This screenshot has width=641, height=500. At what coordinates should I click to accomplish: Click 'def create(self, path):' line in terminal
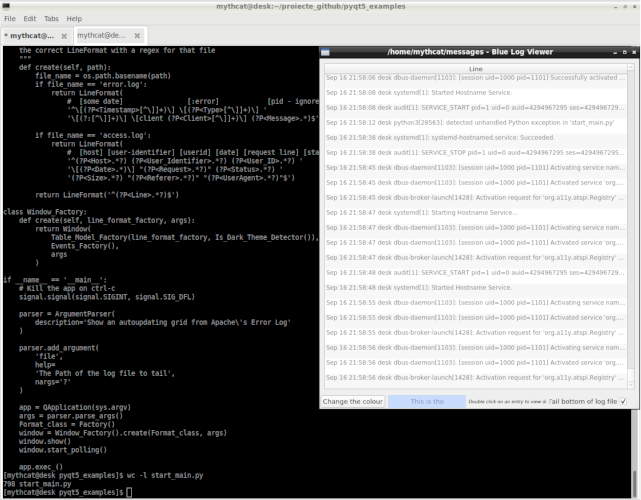pyautogui.click(x=65, y=67)
